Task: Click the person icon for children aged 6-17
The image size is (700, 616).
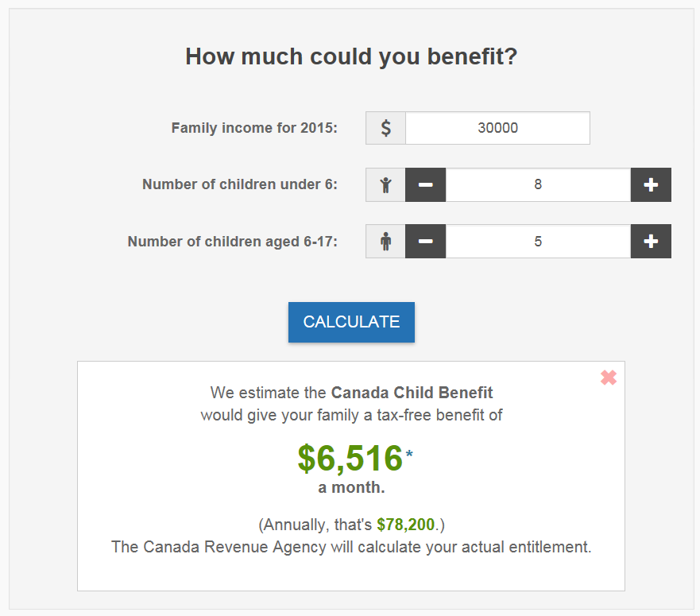Action: tap(385, 242)
